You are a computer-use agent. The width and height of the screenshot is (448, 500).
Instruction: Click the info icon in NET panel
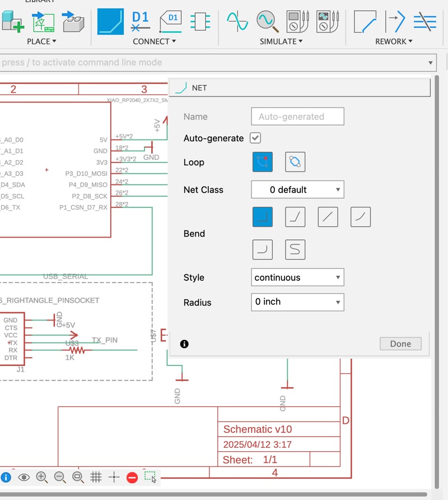184,344
